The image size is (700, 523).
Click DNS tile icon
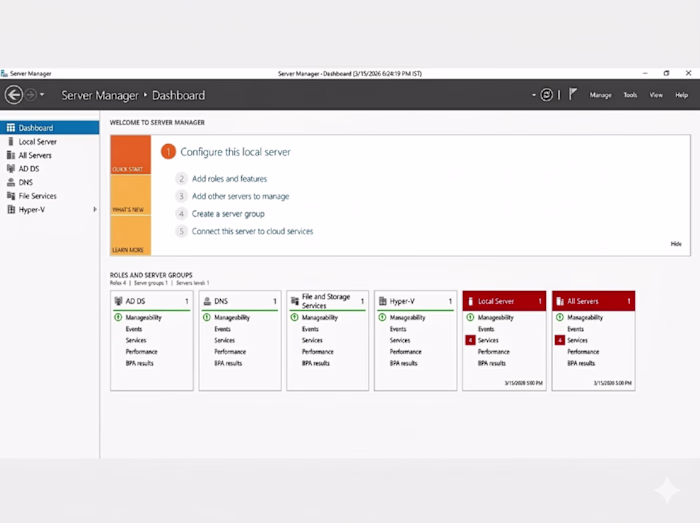click(x=207, y=301)
